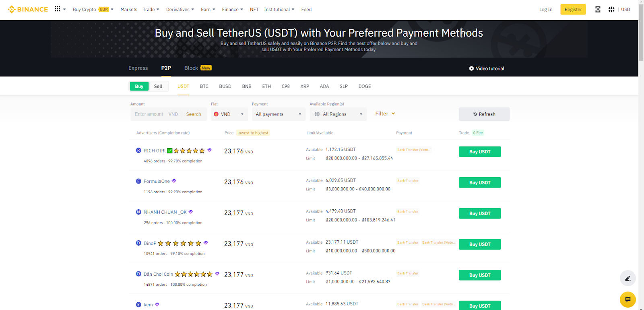Click the R avatar of RICH GIRL
The image size is (644, 310).
tap(138, 150)
